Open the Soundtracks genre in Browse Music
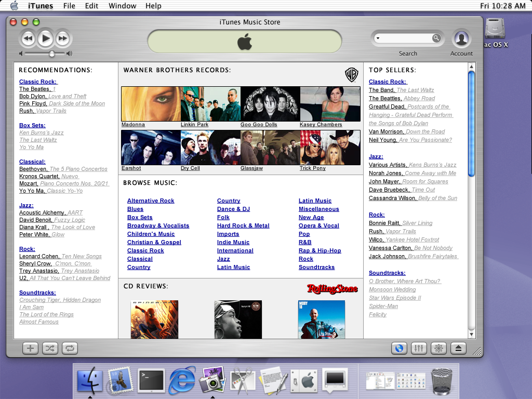532x399 pixels. [316, 268]
